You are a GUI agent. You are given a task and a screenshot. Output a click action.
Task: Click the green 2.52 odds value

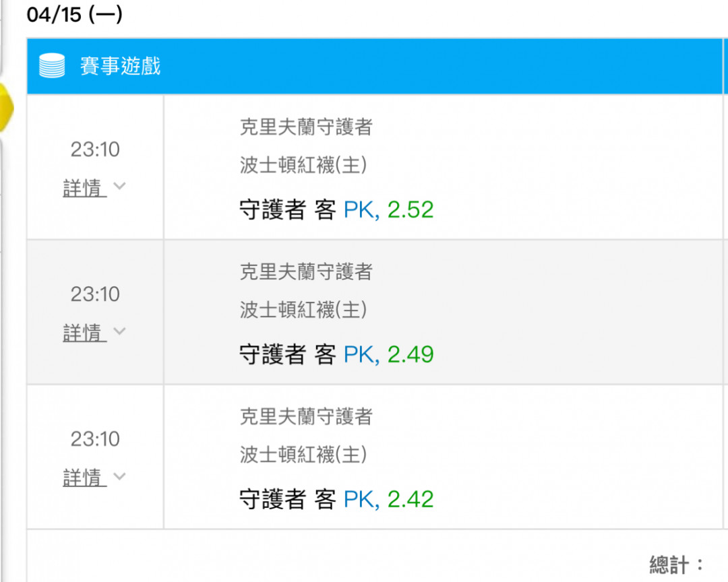click(x=411, y=209)
